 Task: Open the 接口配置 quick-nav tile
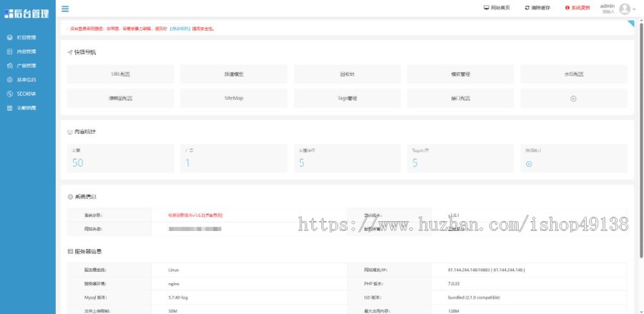click(460, 99)
